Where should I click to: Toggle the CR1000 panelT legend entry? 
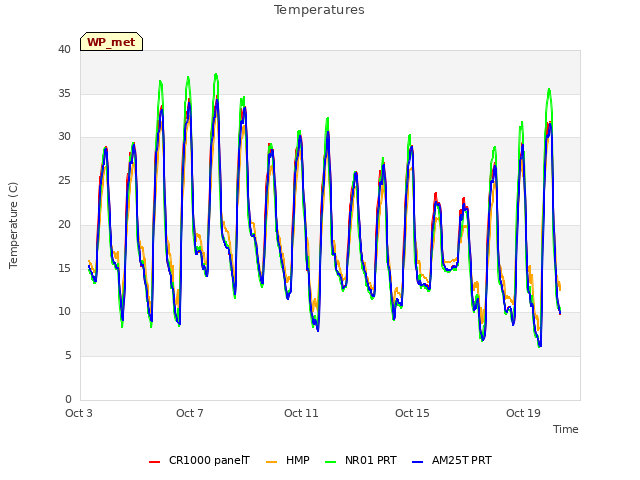199,460
